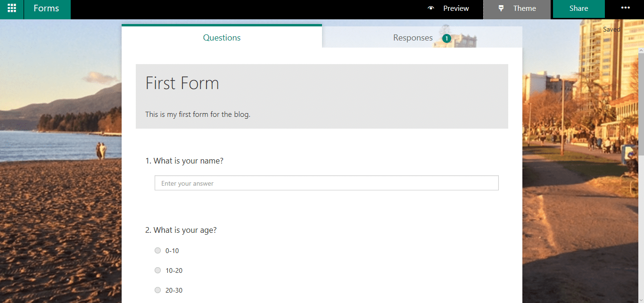This screenshot has width=644, height=303.
Task: Open the Office app launcher waffle menu
Action: 11,9
